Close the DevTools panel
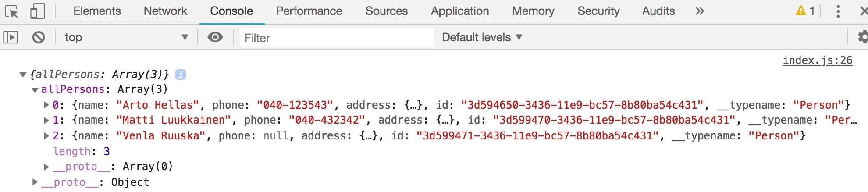This screenshot has width=868, height=192. 864,11
